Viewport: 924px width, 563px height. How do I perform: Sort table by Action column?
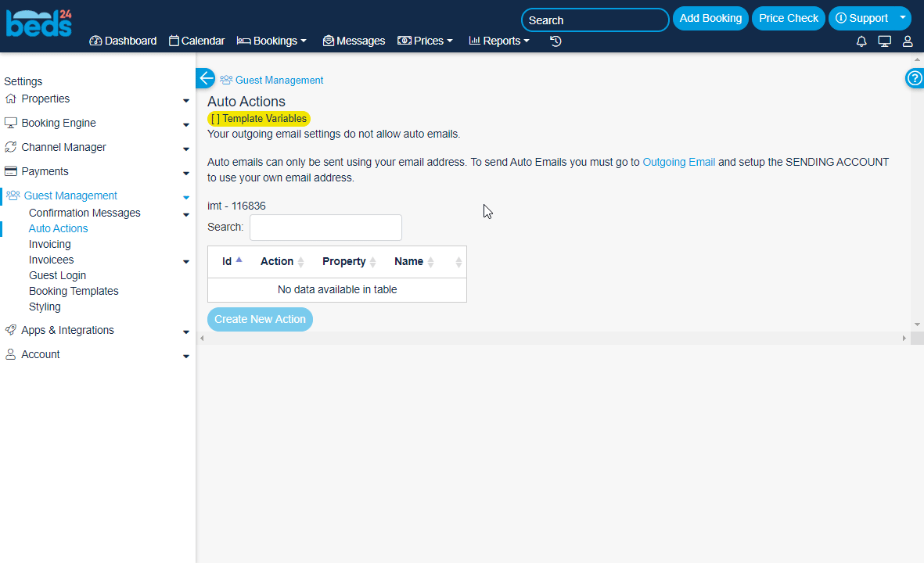(x=281, y=261)
